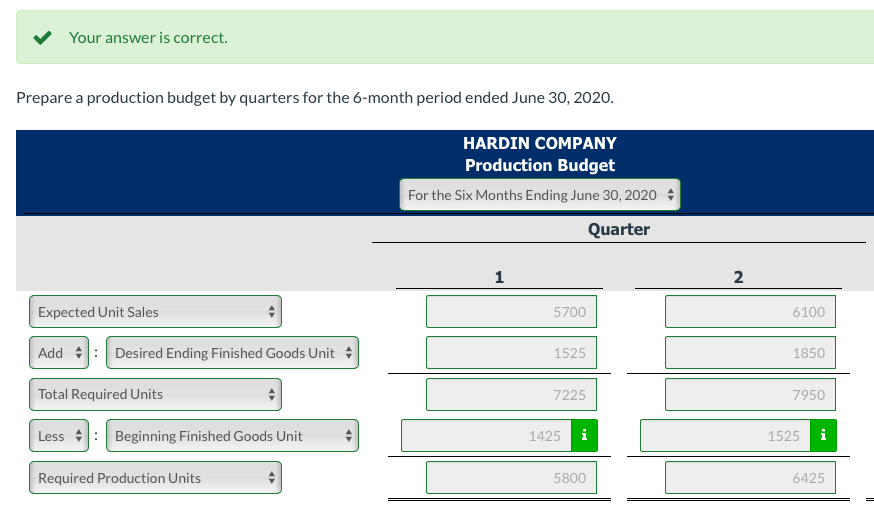Click the Quarter 1 field showing 5700

511,312
